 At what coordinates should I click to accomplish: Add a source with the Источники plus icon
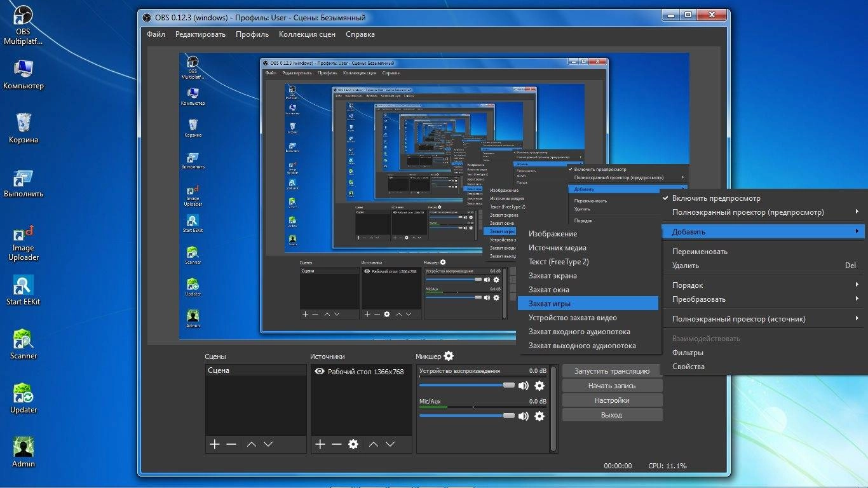click(x=320, y=444)
